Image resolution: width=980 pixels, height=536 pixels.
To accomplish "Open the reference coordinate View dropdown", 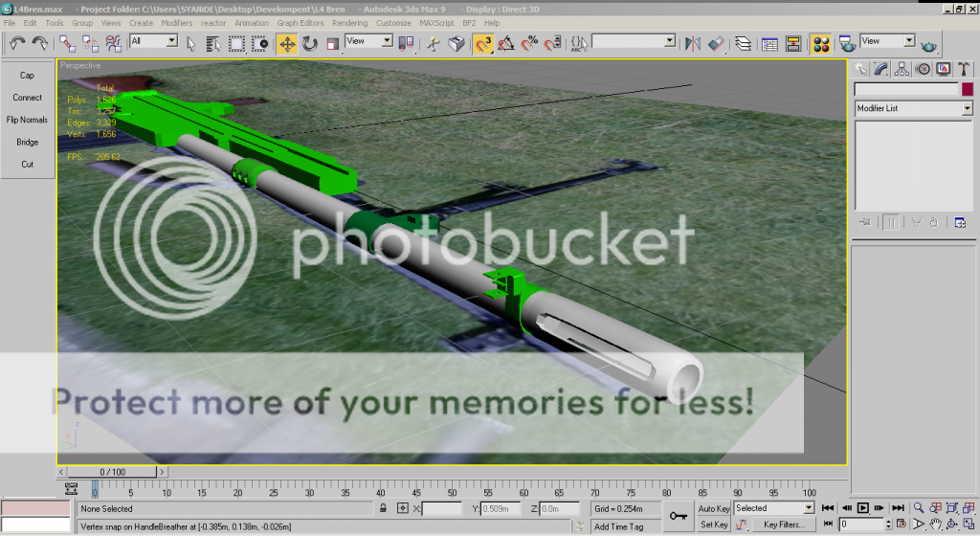I will [369, 41].
